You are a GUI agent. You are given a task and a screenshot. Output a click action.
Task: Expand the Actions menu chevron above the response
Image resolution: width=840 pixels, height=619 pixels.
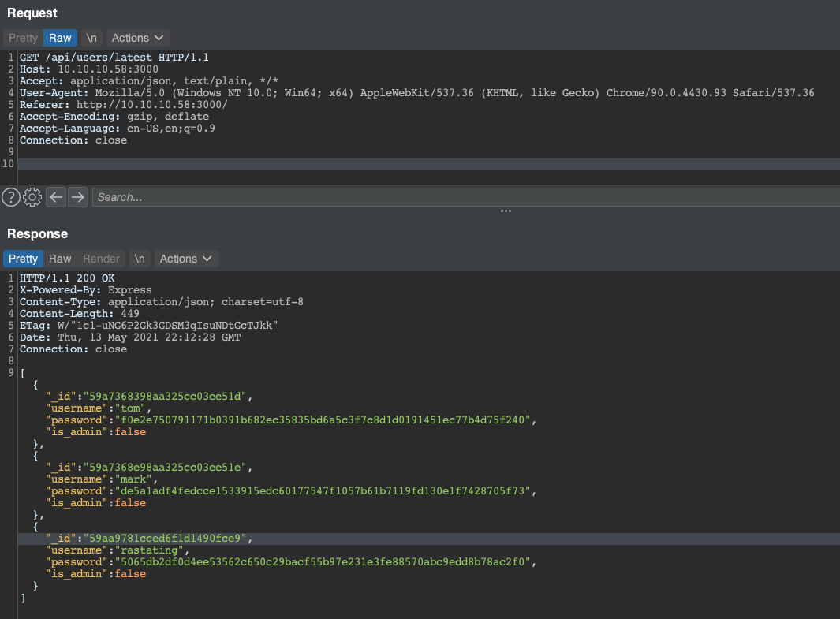tap(207, 259)
